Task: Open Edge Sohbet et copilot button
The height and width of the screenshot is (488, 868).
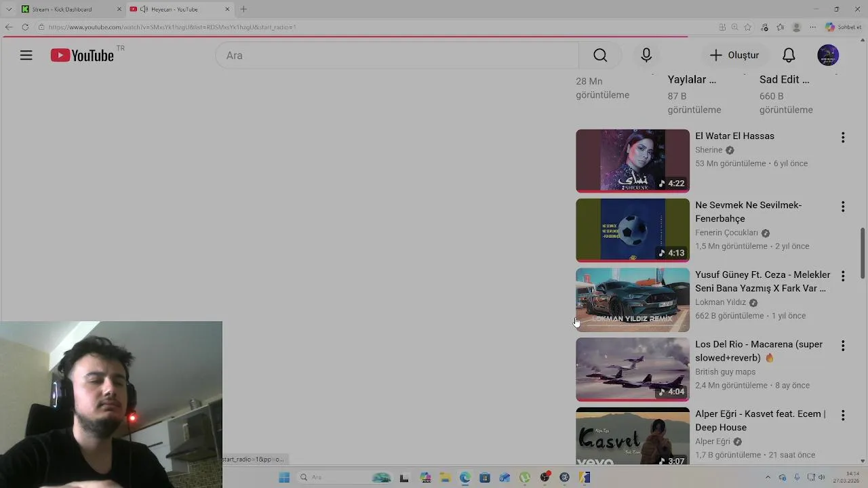Action: [844, 27]
